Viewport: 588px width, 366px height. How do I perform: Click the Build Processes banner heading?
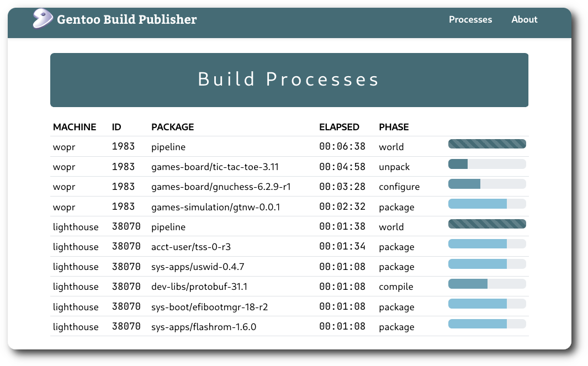(x=289, y=79)
